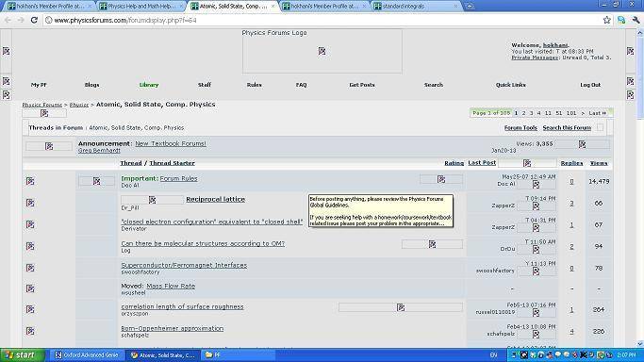Open the Search this Forum dropdown
Viewport: 644px width, 362px height.
pos(567,128)
